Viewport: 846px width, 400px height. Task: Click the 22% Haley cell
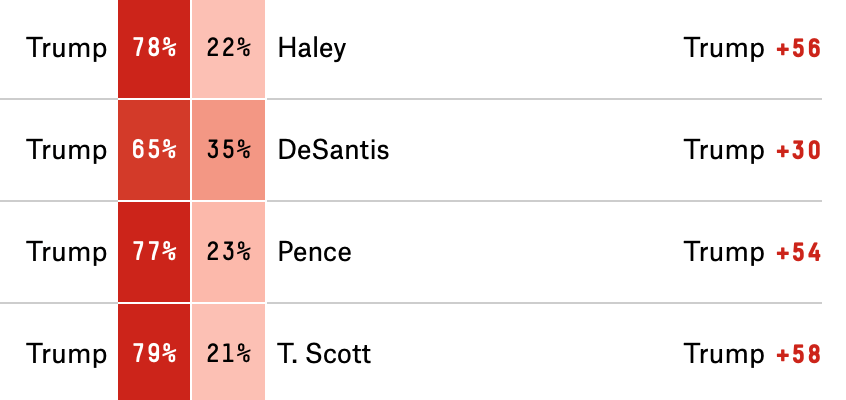(x=228, y=49)
